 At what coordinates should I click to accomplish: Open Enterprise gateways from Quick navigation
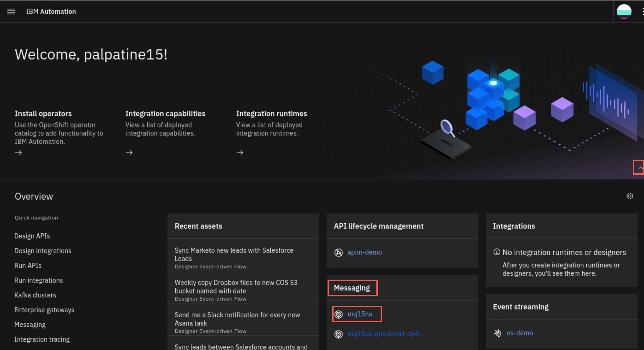[x=44, y=310]
